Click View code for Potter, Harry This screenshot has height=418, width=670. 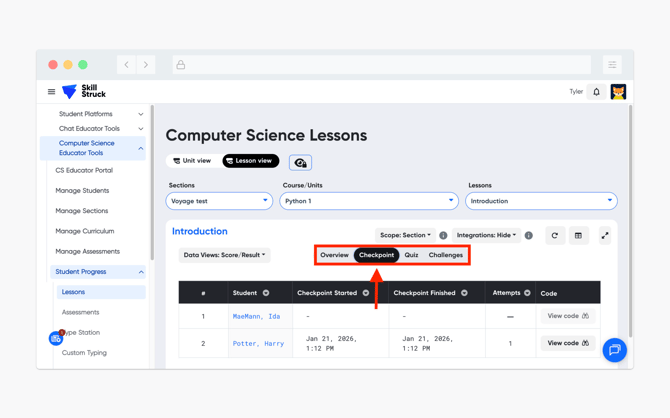[x=567, y=343]
